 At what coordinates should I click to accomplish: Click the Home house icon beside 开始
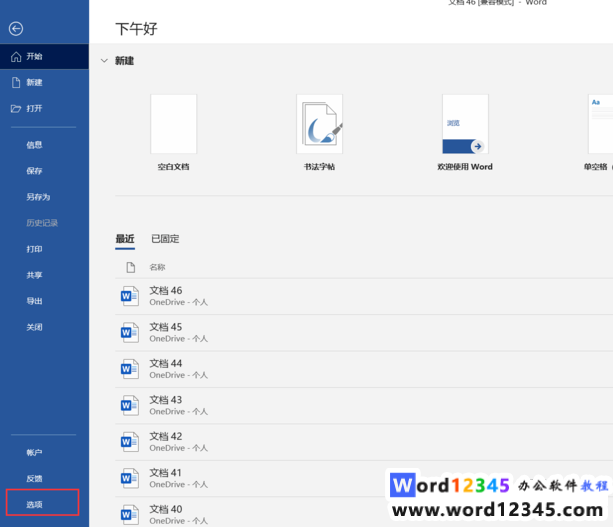(x=16, y=56)
